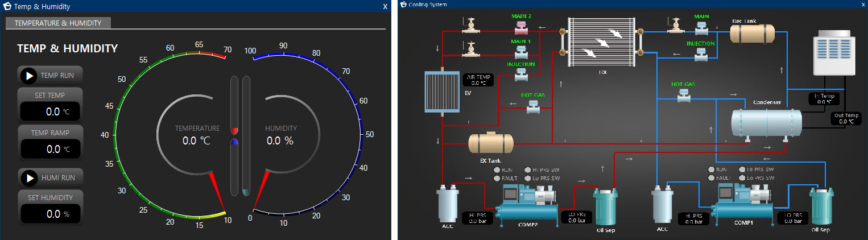Click the FAULT indicator lamp above COMP2
The height and width of the screenshot is (240, 868).
click(497, 178)
